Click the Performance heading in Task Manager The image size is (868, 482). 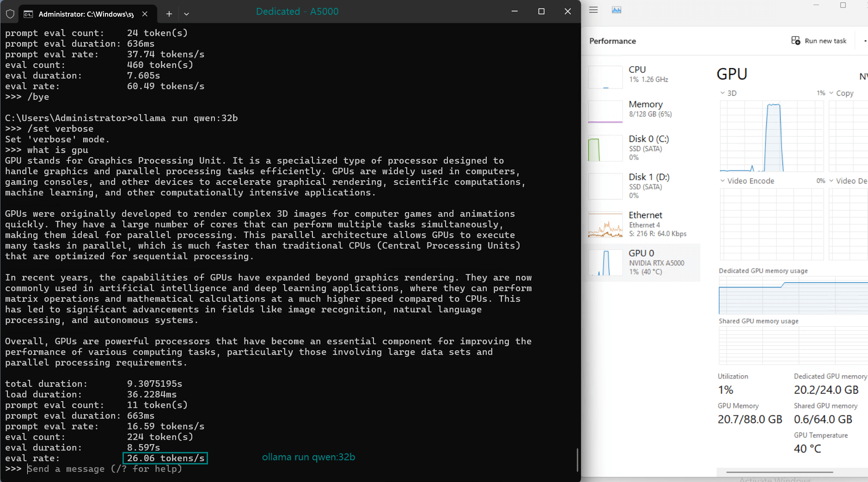612,41
